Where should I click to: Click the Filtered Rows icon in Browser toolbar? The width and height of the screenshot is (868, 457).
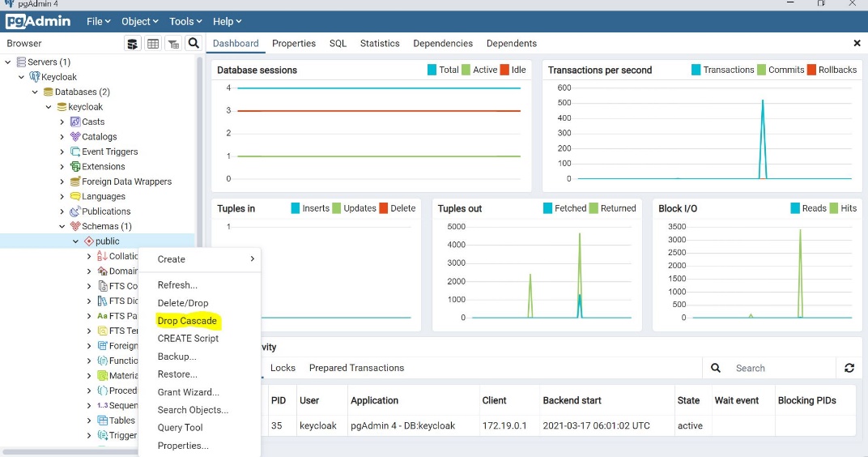tap(173, 43)
